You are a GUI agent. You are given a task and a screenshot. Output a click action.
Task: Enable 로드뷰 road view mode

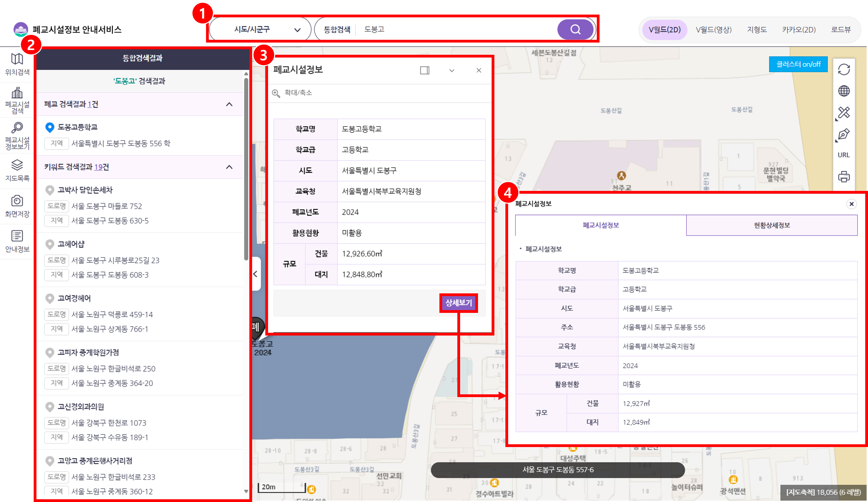841,30
